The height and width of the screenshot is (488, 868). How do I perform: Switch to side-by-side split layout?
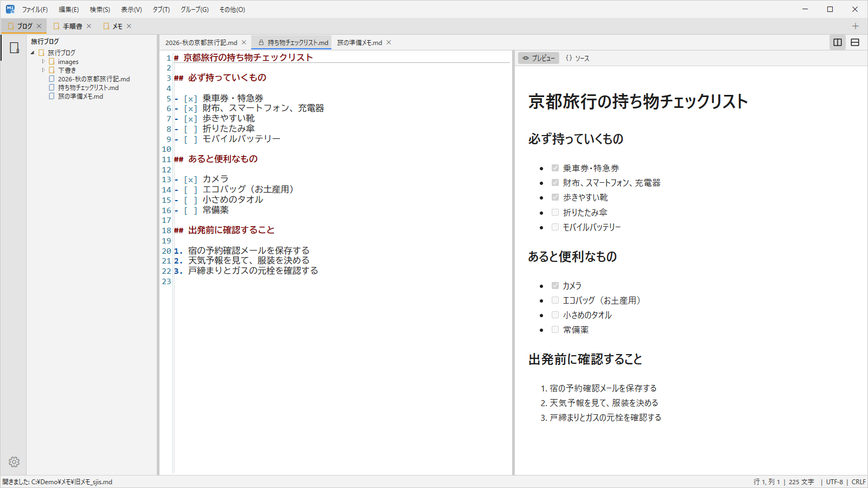click(x=838, y=42)
